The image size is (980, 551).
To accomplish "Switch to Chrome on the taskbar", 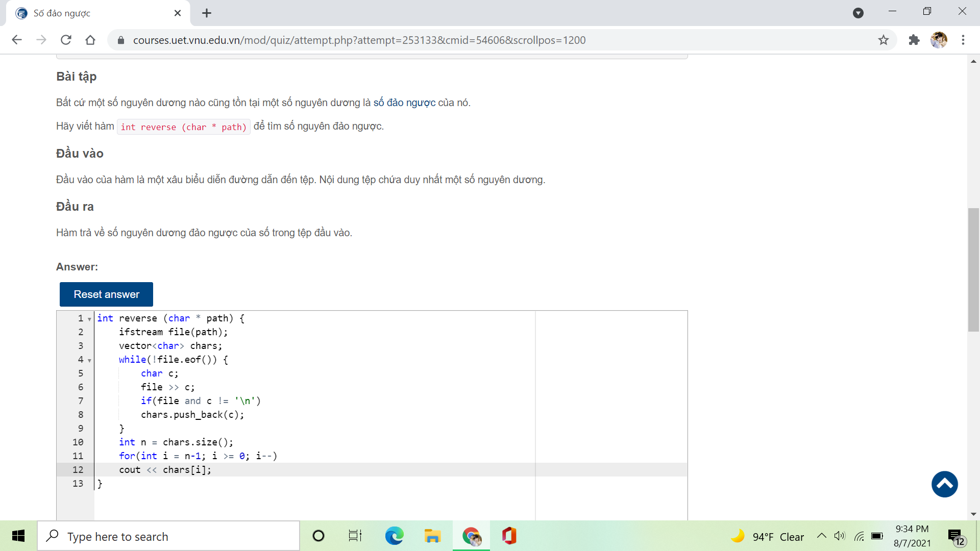I will pyautogui.click(x=471, y=536).
